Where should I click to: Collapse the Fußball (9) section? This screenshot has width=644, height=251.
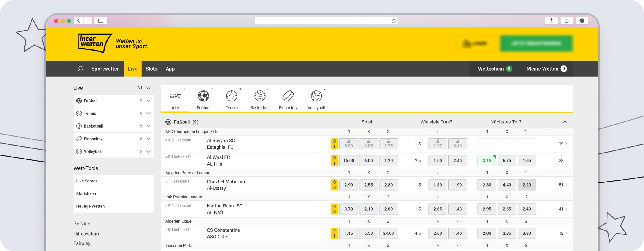click(565, 122)
